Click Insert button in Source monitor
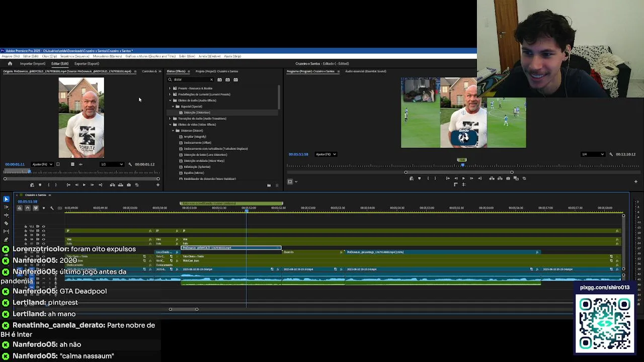 pos(112,185)
